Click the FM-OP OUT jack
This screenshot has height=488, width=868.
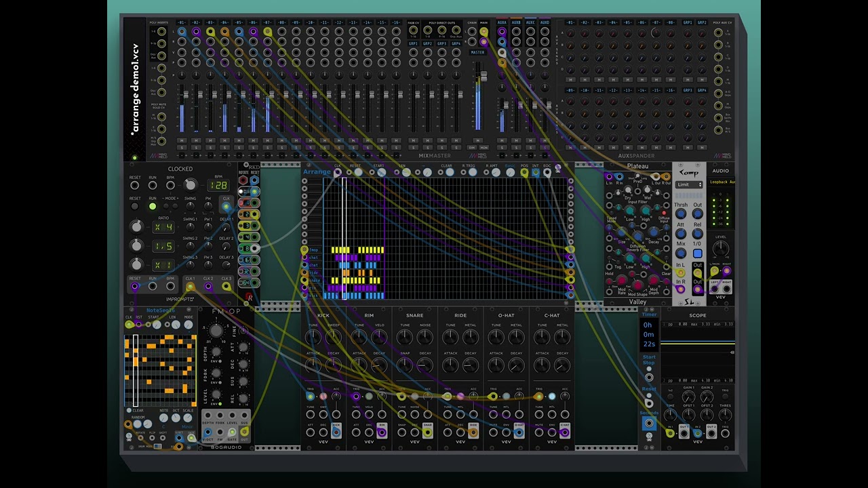click(x=244, y=432)
